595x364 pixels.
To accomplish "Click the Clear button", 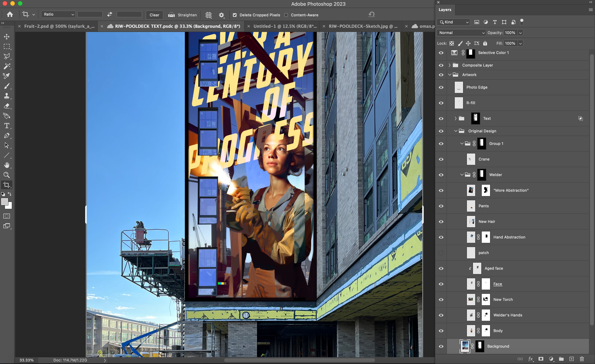I will (x=154, y=15).
